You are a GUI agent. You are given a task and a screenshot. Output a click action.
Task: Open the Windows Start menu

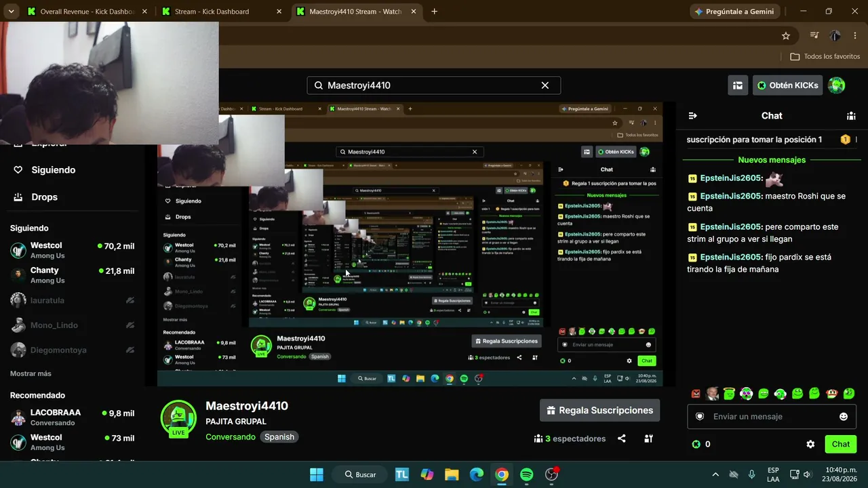[317, 474]
